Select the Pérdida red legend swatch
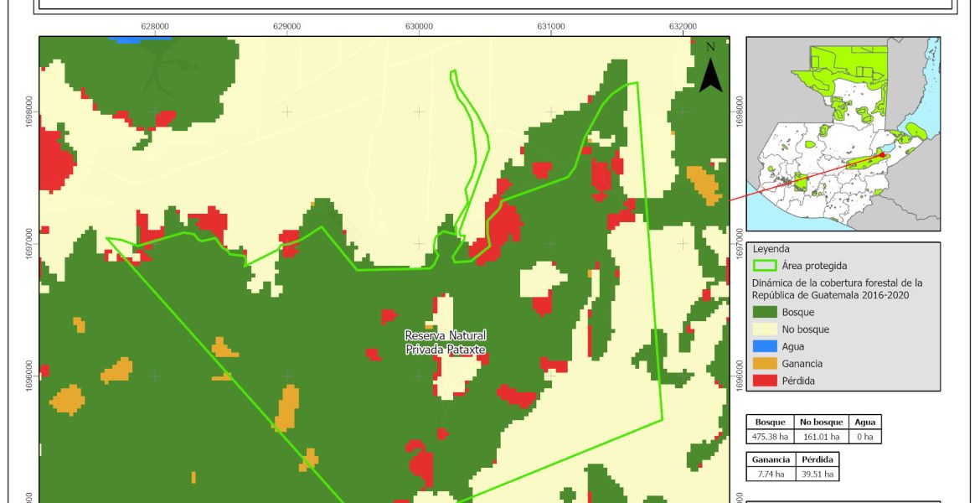This screenshot has width=980, height=503. click(764, 381)
